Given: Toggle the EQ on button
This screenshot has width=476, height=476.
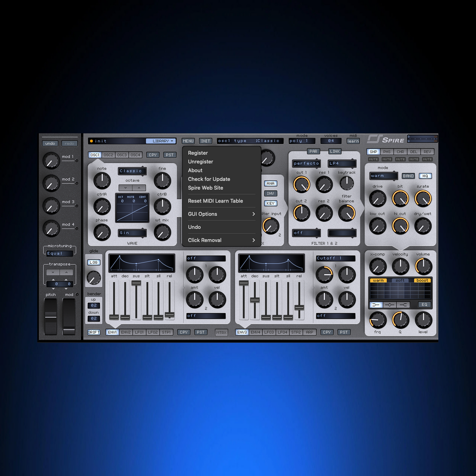Looking at the screenshot, I should point(424,305).
